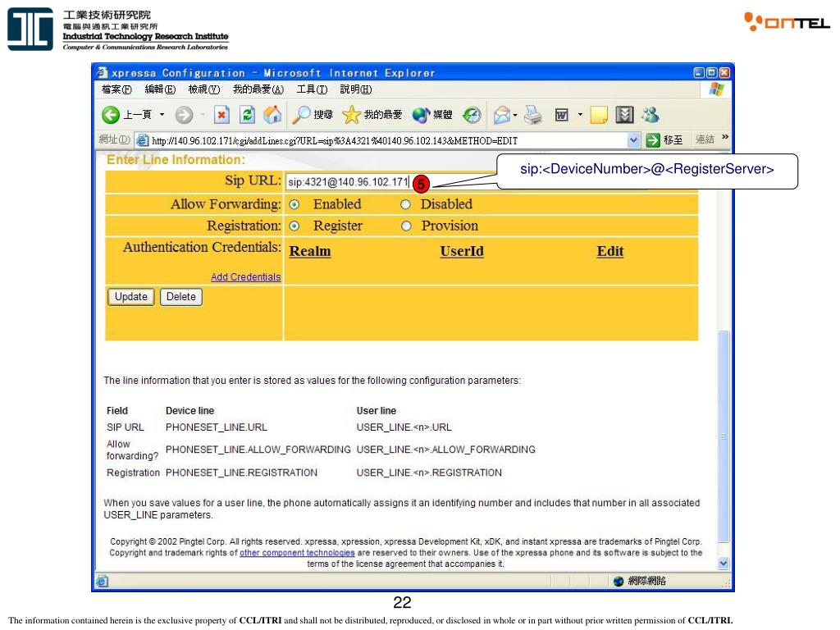840x630 pixels.
Task: Click the Sip URL input field
Action: (348, 182)
